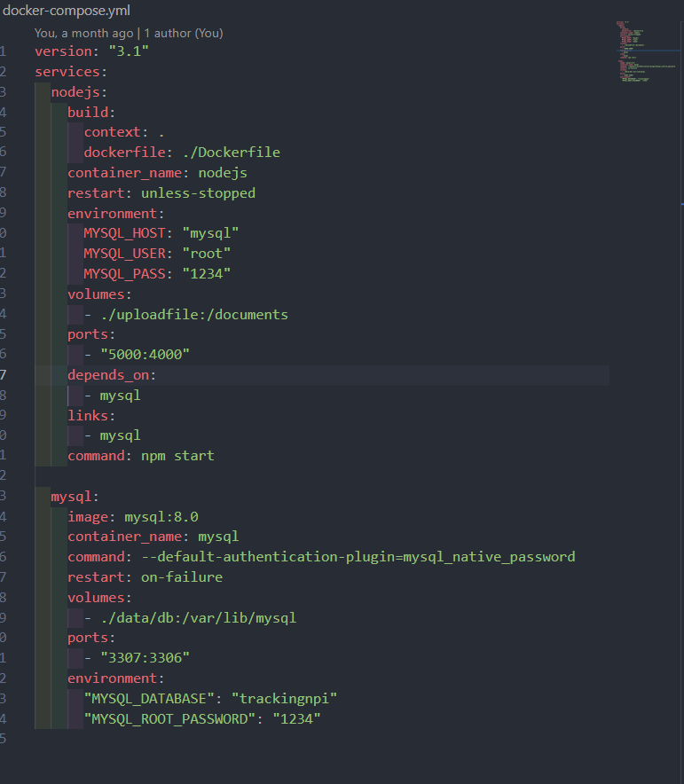
Task: Click the highlighted depends_on line
Action: (322, 375)
